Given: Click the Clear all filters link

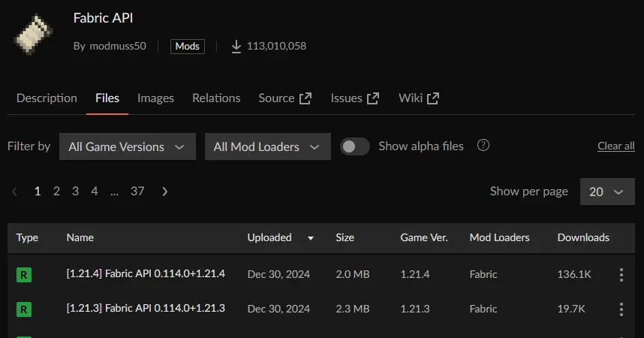Looking at the screenshot, I should click(616, 146).
